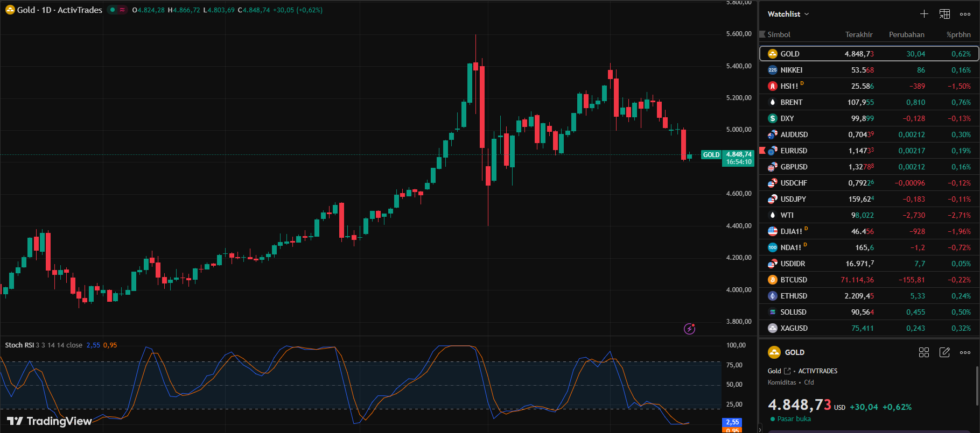
Task: Sort watchlist by %prbhn column header
Action: tap(958, 34)
